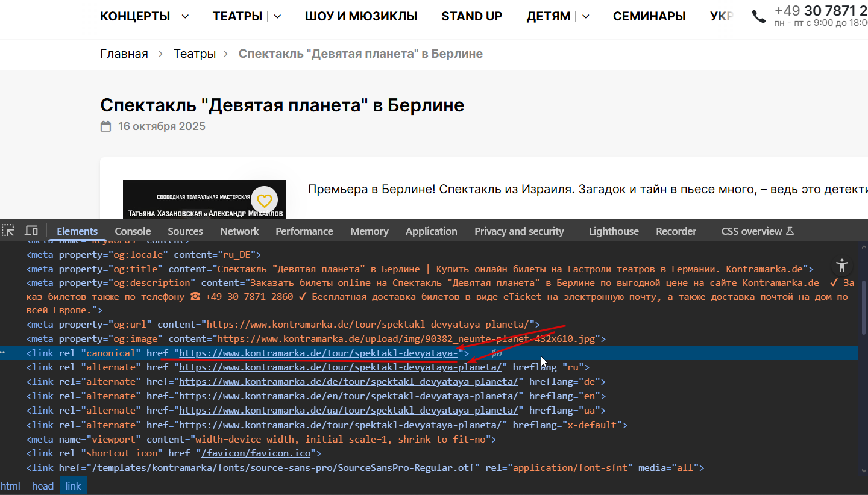
Task: Go to Главная breadcrumb link
Action: (x=124, y=54)
